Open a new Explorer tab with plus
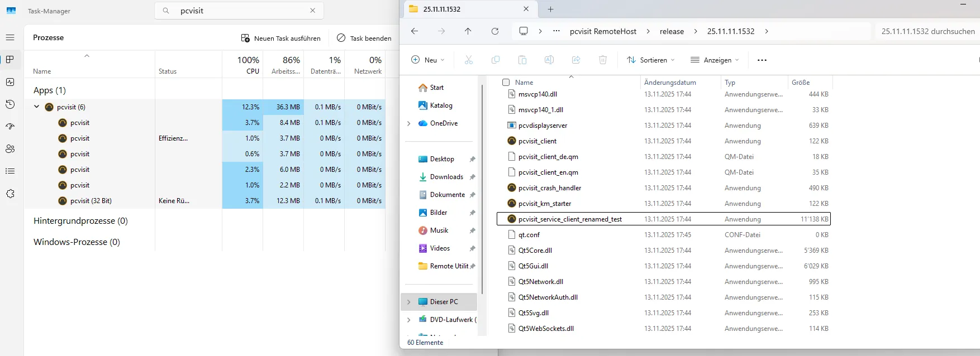This screenshot has width=980, height=356. 550,9
